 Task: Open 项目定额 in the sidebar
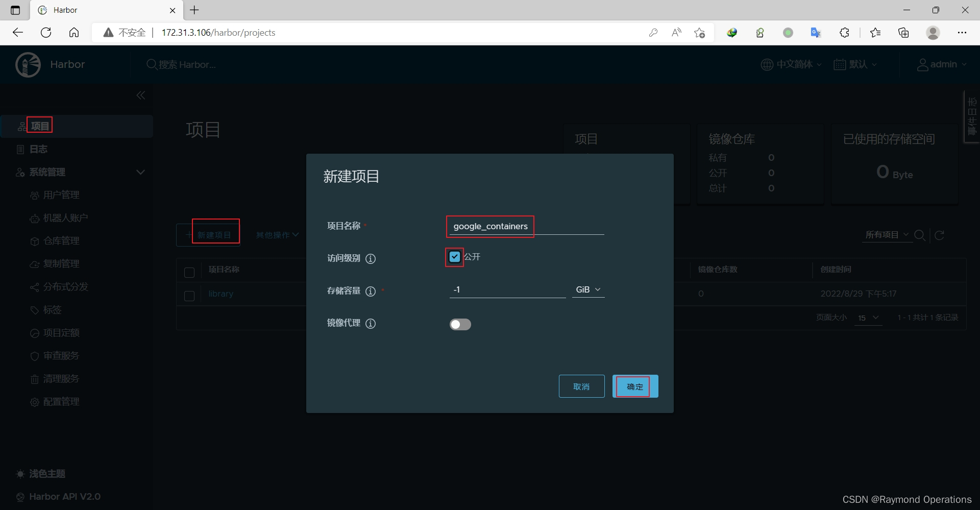pyautogui.click(x=55, y=333)
